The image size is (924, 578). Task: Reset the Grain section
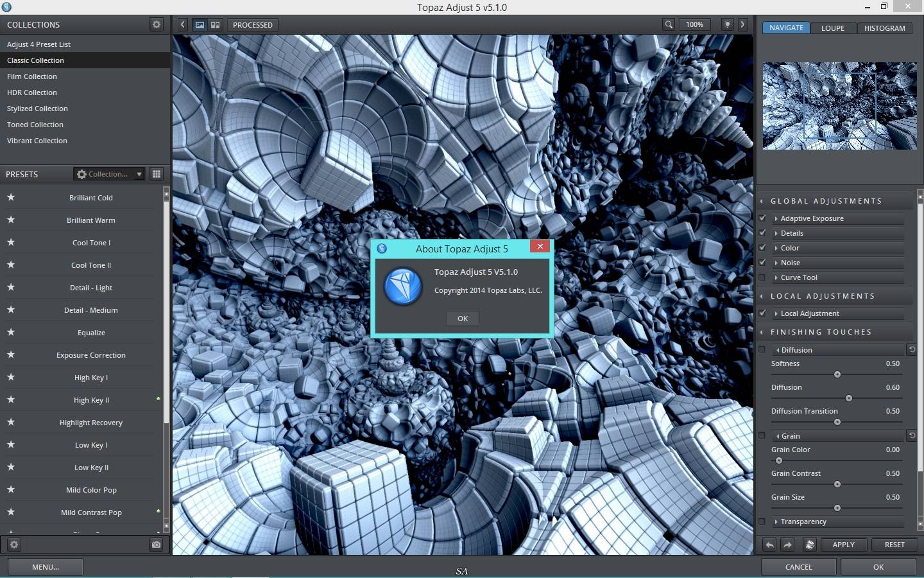911,435
